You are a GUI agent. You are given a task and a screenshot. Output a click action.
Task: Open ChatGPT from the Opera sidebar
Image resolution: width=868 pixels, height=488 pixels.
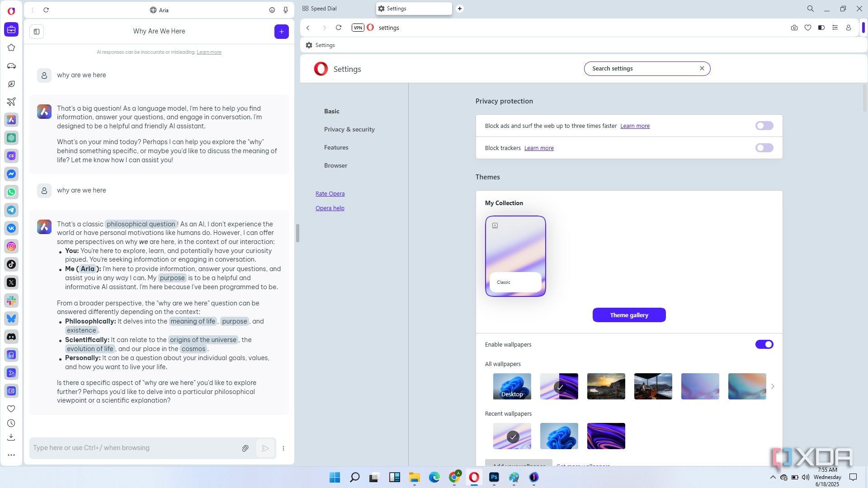click(11, 138)
